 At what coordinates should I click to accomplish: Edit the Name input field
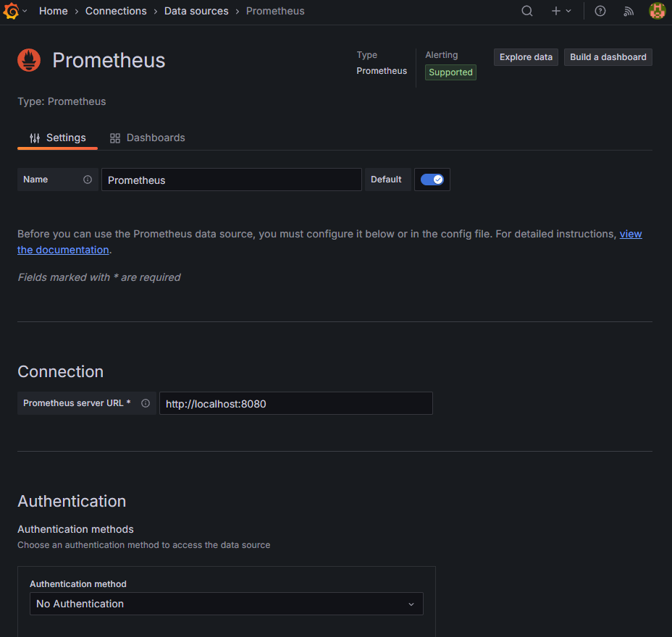232,180
